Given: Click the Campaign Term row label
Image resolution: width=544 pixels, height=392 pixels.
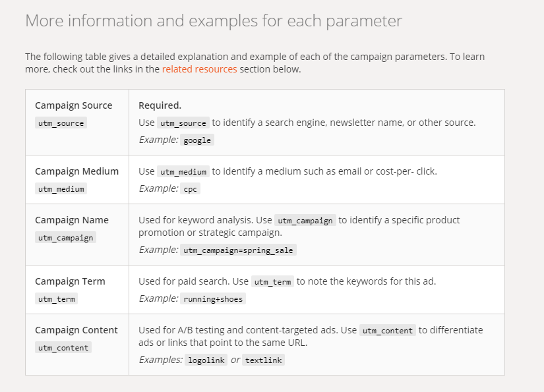Looking at the screenshot, I should (x=70, y=281).
